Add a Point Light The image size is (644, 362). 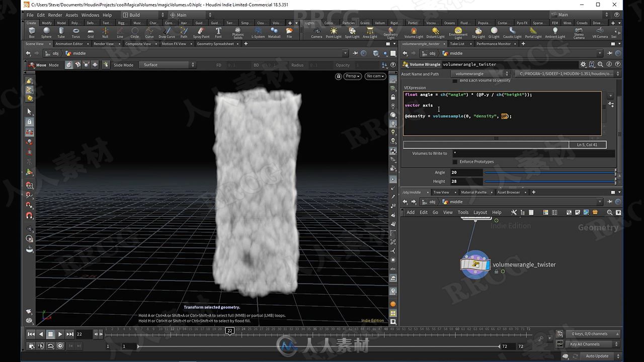click(334, 33)
